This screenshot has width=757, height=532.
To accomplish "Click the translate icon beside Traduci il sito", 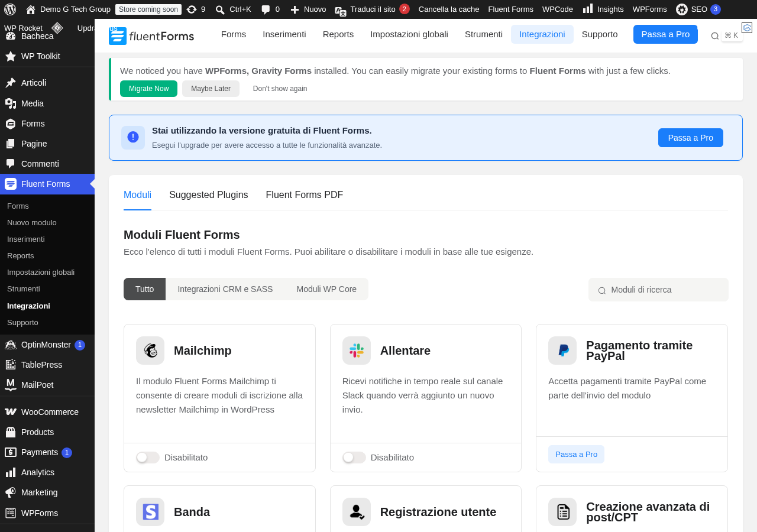I will pyautogui.click(x=341, y=10).
